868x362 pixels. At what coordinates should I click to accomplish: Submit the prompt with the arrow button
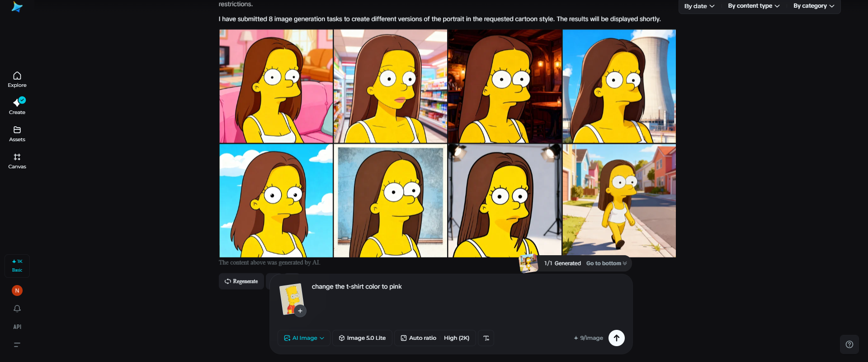pyautogui.click(x=617, y=338)
